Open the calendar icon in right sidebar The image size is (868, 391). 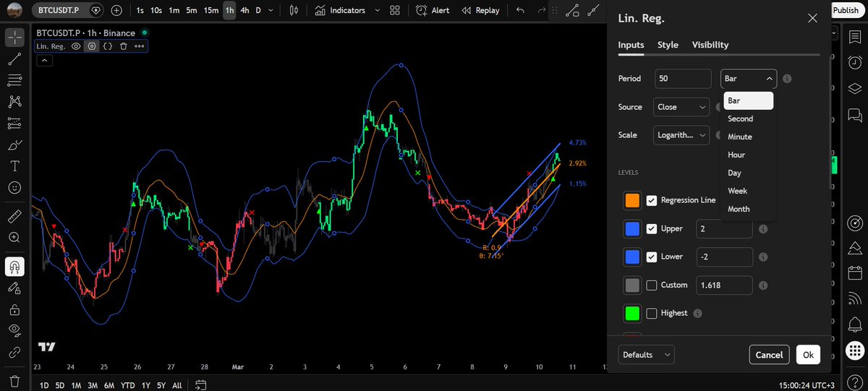coord(854,272)
